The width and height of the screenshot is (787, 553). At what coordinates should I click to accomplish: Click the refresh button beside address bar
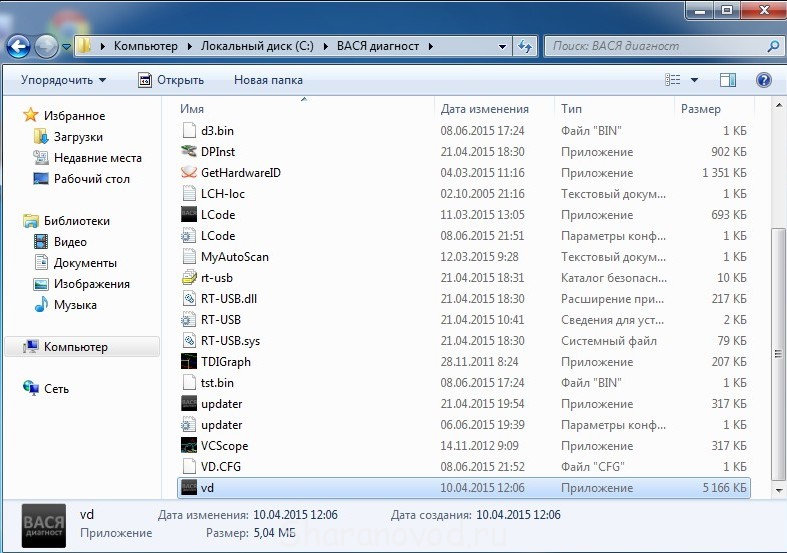coord(526,46)
